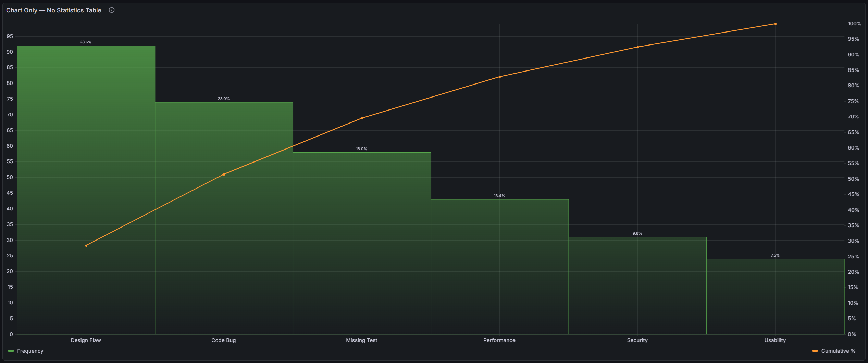This screenshot has height=363, width=868.
Task: Select the Performance bar
Action: pyautogui.click(x=500, y=267)
